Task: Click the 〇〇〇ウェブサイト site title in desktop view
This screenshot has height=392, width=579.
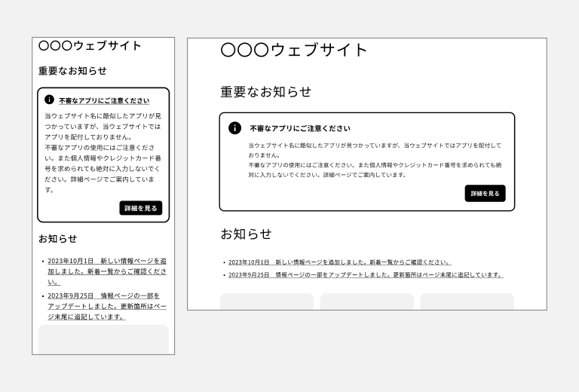Action: [x=294, y=51]
